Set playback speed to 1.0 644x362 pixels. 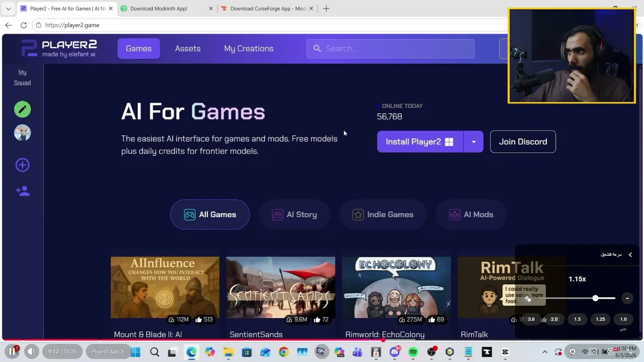point(623,319)
